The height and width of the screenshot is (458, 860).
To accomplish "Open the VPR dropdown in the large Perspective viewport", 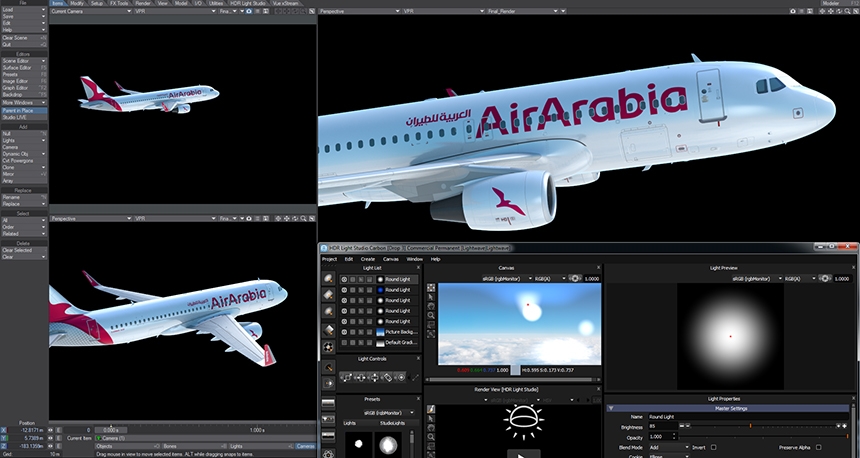I will pos(443,11).
